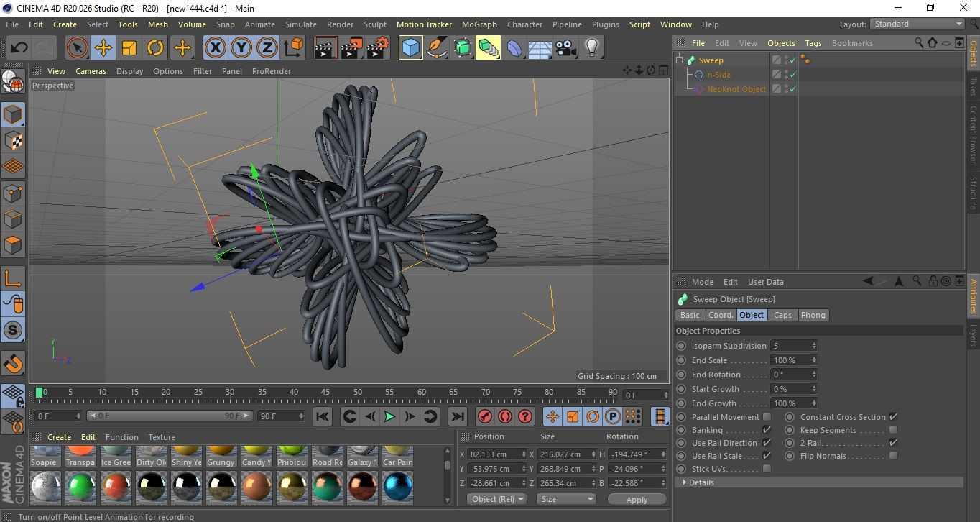Add a Light object with bulb icon
The image size is (980, 522).
(x=591, y=48)
